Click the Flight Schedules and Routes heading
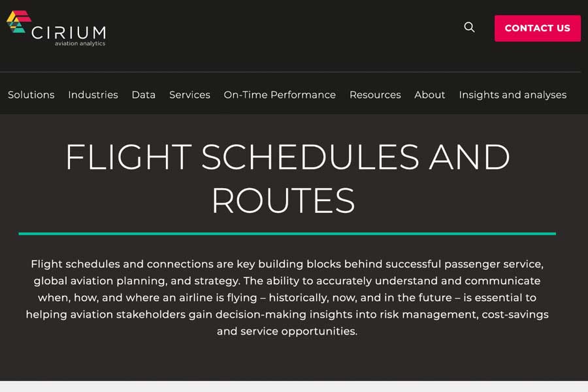Viewport: 588px width, 392px height. tap(287, 178)
